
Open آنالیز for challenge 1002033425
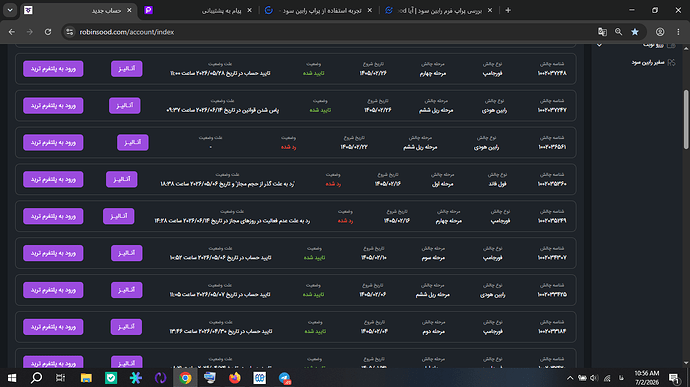pyautogui.click(x=127, y=290)
